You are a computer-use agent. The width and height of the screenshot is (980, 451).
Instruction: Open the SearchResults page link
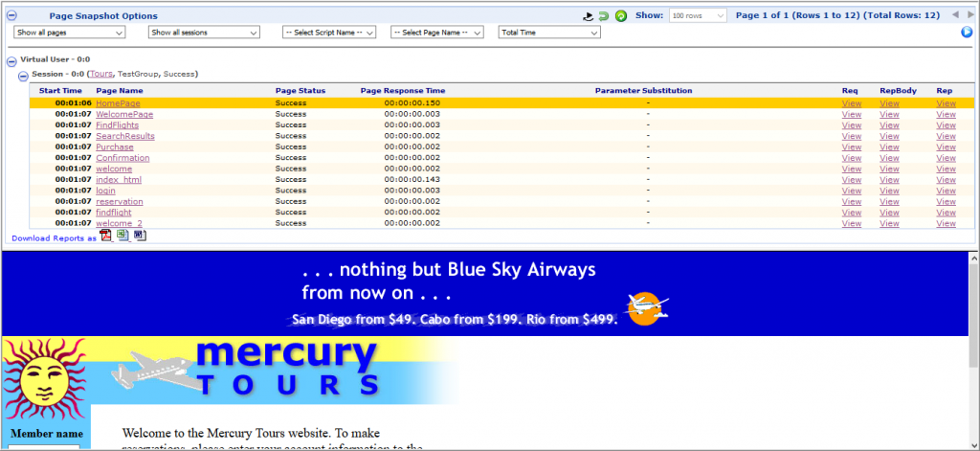point(125,136)
